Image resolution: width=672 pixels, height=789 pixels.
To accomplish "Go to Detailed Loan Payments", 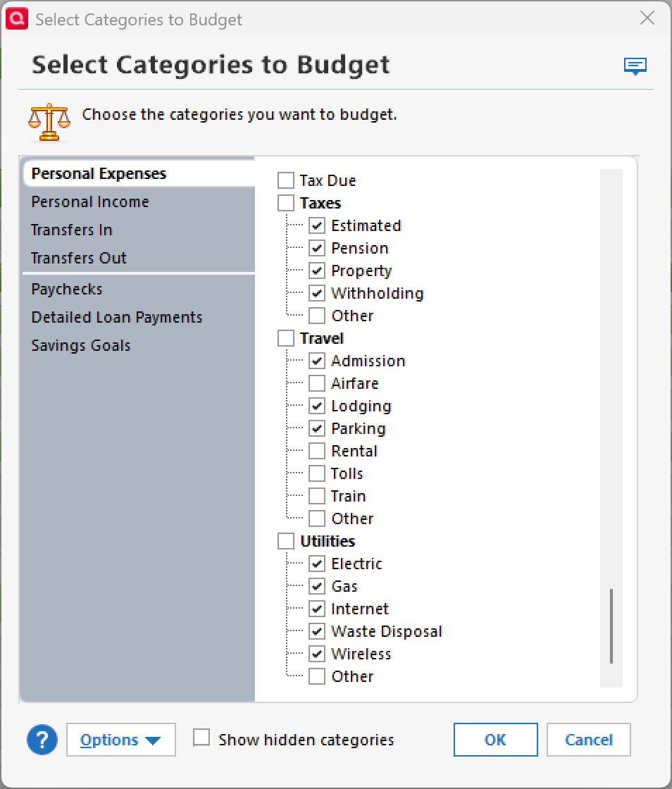I will pos(117,317).
